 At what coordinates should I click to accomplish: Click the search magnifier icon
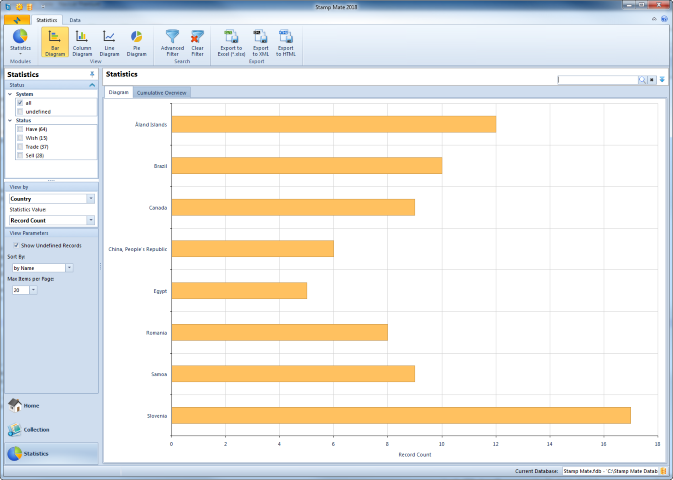(643, 80)
